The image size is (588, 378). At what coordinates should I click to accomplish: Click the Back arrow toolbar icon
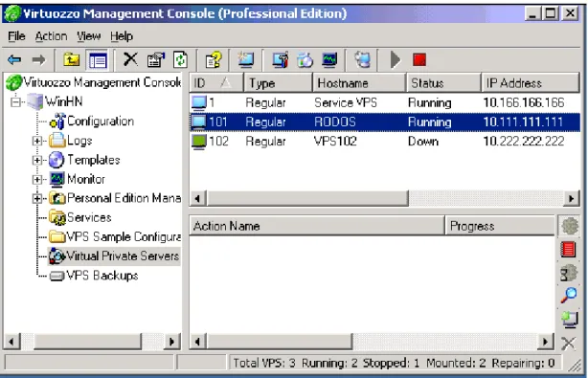coord(14,59)
